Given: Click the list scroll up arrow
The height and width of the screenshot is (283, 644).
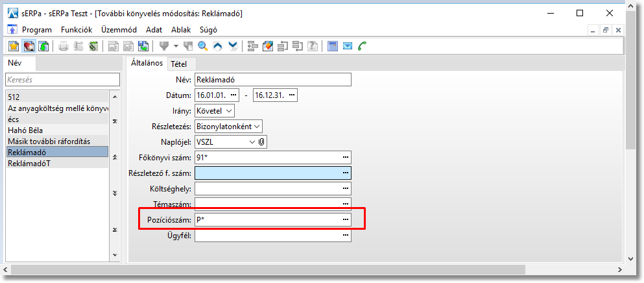Looking at the screenshot, I should pos(115,97).
